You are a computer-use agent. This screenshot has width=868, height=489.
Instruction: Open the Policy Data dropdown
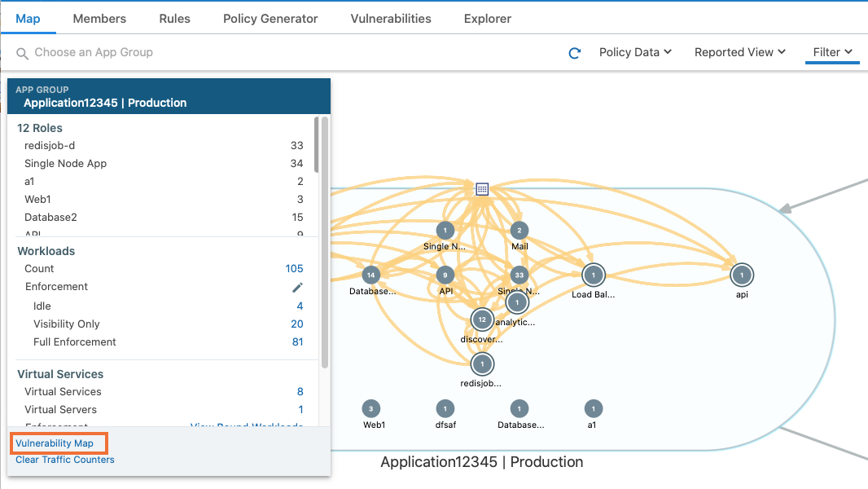[x=635, y=52]
